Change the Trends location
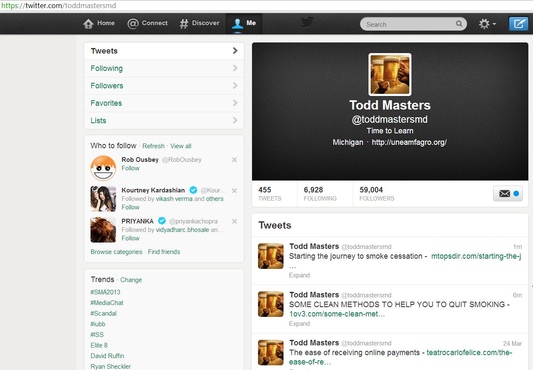 pyautogui.click(x=131, y=280)
